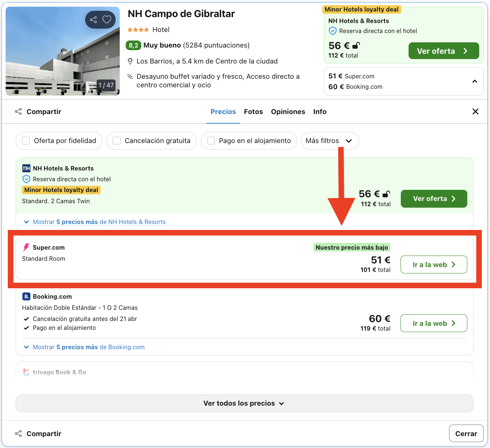490x448 pixels.
Task: Collapse the Super.com and Booking.com price summary
Action: [475, 81]
